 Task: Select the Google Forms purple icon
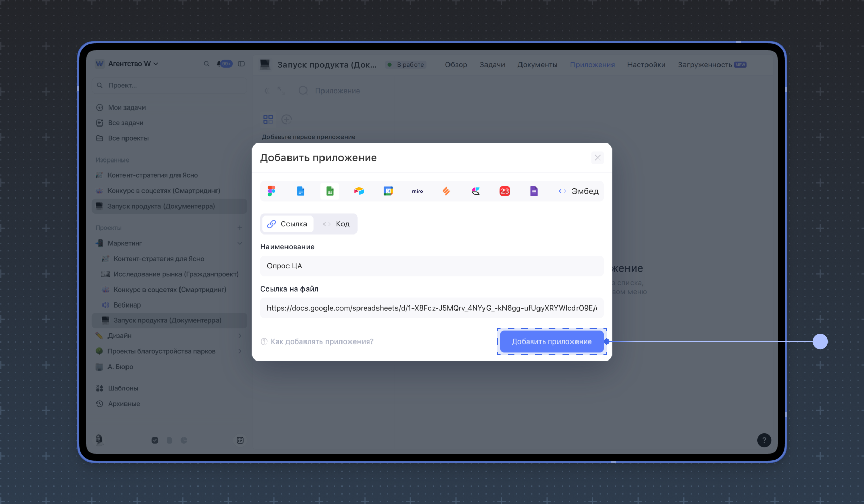[534, 191]
